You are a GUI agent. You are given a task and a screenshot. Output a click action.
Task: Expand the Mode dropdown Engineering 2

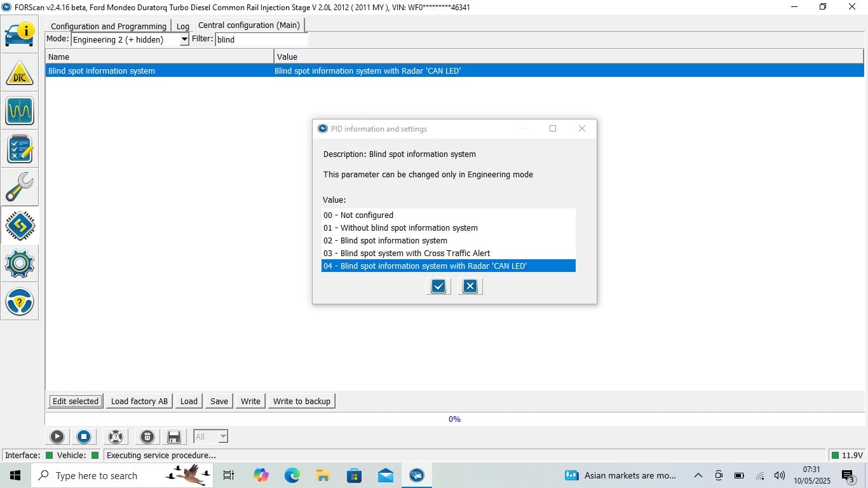[184, 39]
